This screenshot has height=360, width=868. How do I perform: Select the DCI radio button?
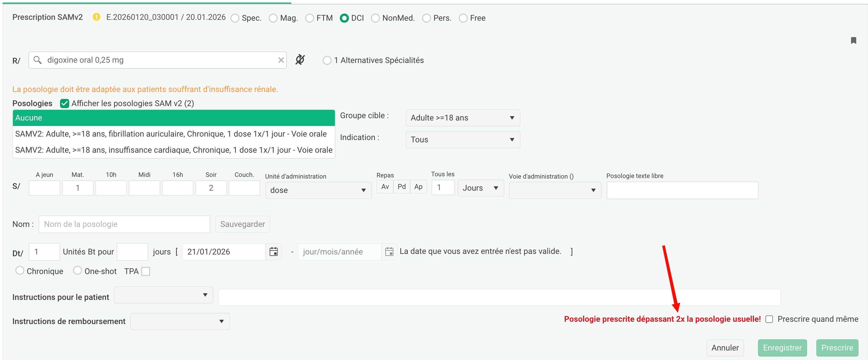pyautogui.click(x=344, y=18)
